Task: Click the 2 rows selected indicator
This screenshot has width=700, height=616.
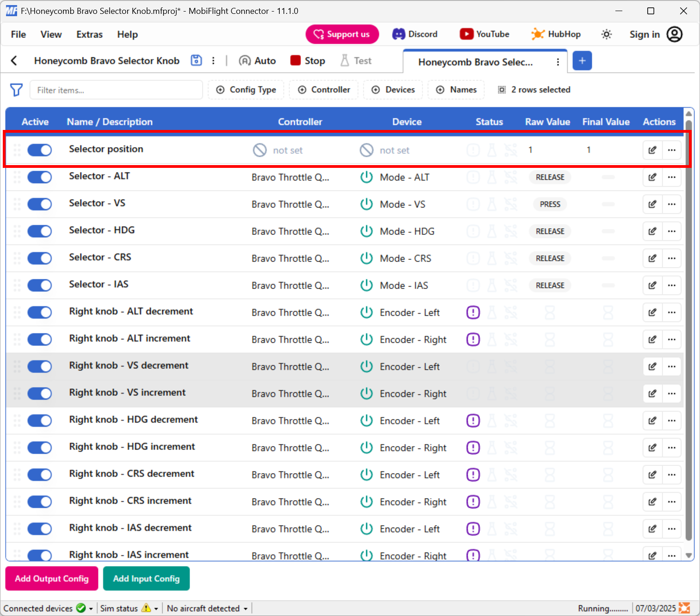Action: [x=534, y=90]
